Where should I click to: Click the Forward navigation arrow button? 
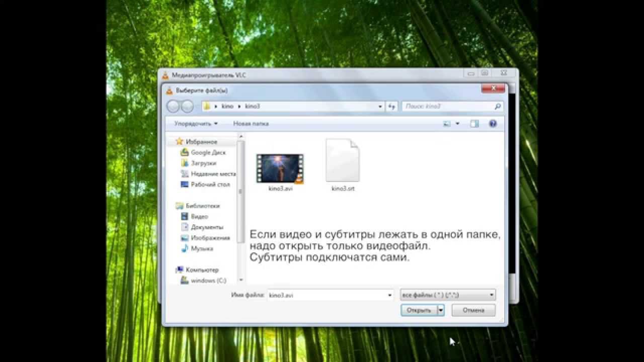[x=187, y=106]
